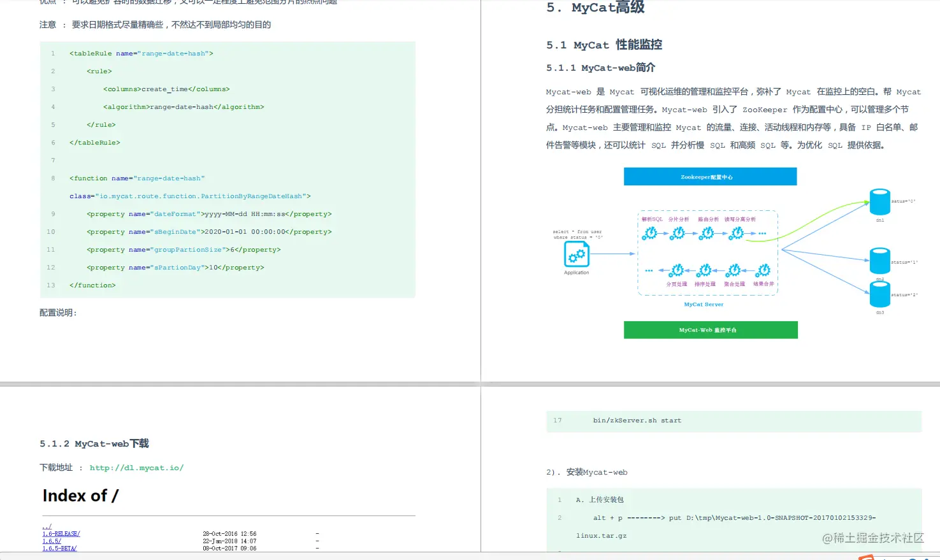Click the 解析SQL gear icon in the diagram
Screen dimensions: 940x560
651,233
